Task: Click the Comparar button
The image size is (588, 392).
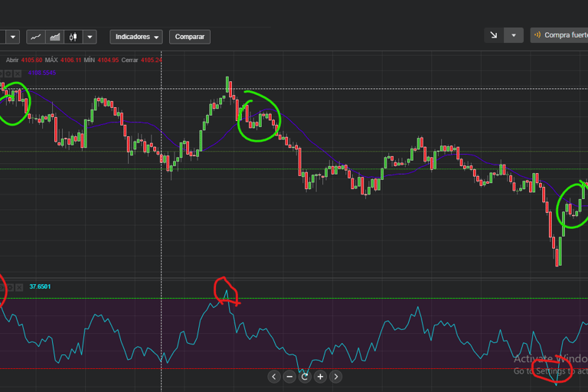Action: pos(190,37)
